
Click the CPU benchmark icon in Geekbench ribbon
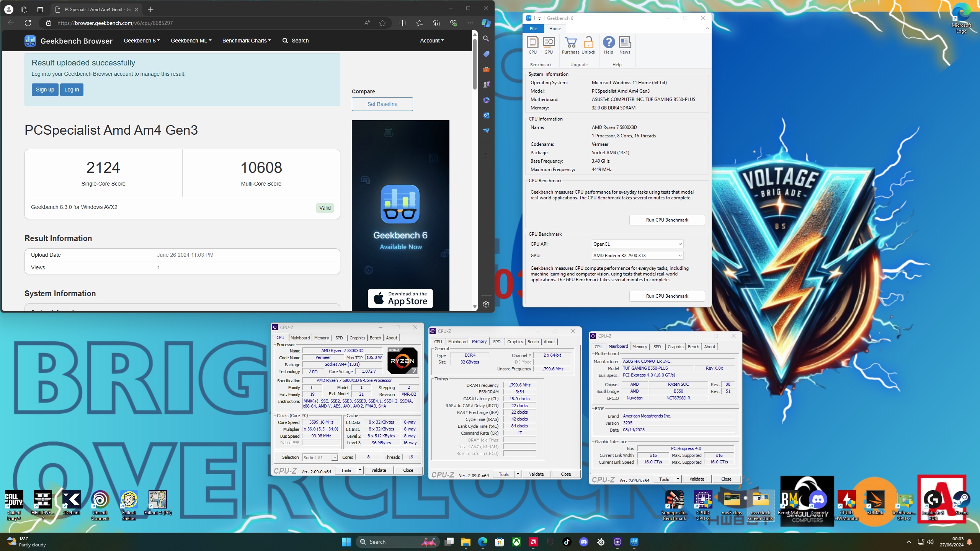tap(532, 45)
